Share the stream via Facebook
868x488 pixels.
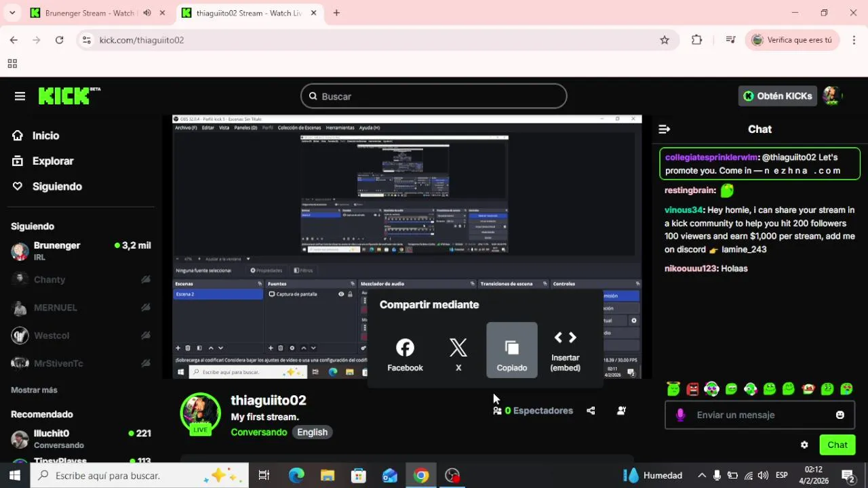tap(405, 356)
